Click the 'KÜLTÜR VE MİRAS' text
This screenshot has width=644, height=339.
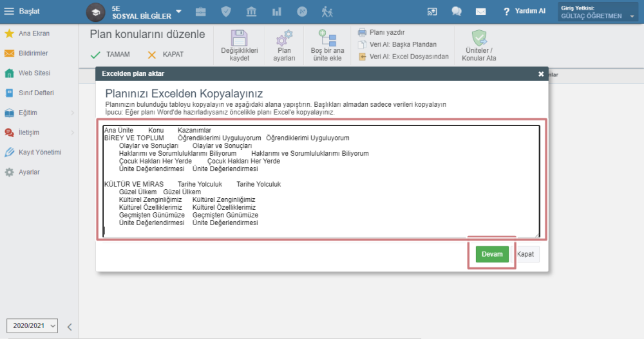(134, 184)
